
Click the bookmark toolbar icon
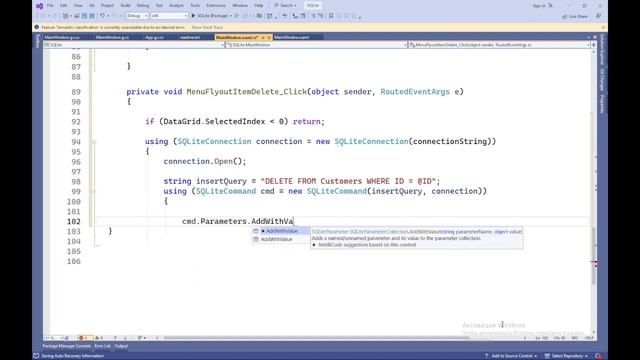(331, 16)
